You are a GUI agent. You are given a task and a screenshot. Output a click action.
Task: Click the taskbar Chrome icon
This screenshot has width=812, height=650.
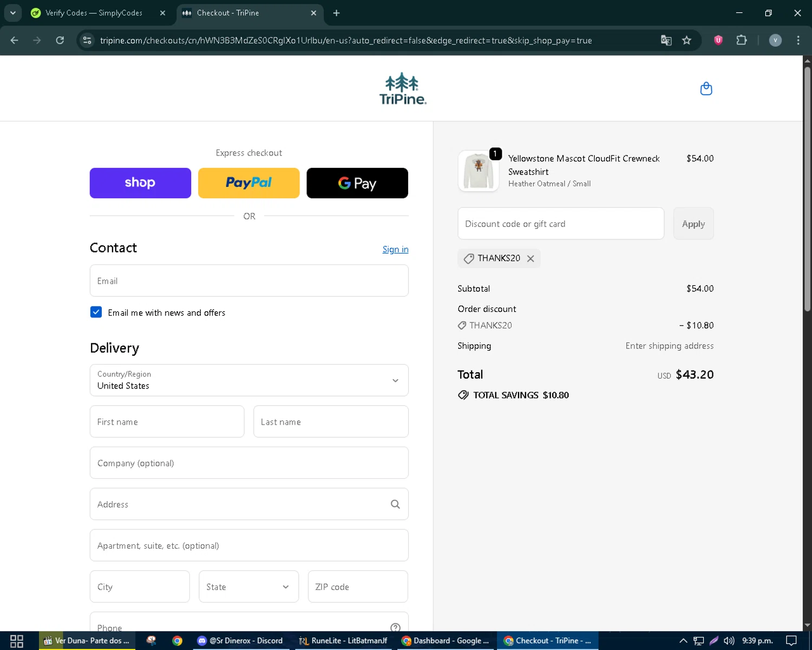pos(177,641)
